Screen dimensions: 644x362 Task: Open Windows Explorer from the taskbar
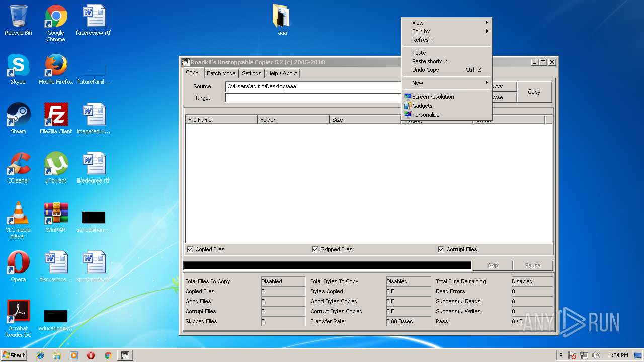pos(57,355)
